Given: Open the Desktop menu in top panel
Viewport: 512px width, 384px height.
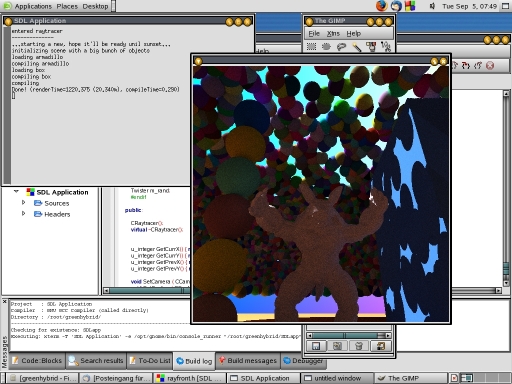Looking at the screenshot, I should (95, 6).
